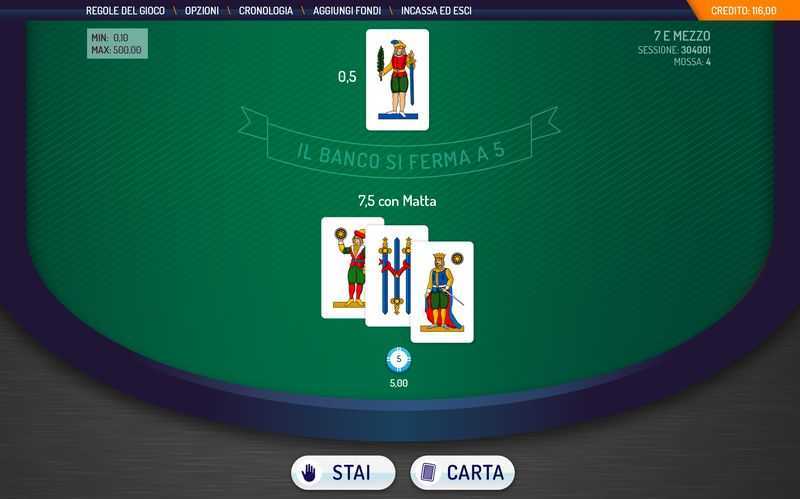The image size is (800, 499).
Task: Click the player's swords card in the middle
Action: pyautogui.click(x=395, y=276)
